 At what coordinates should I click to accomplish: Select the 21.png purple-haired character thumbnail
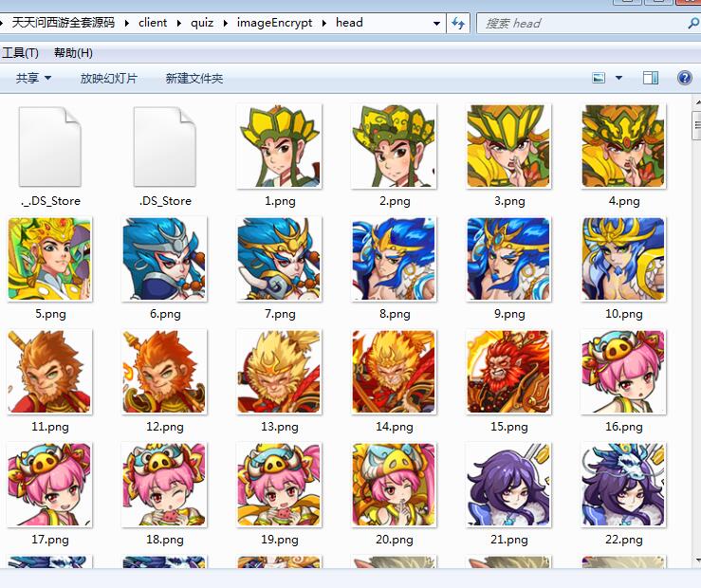[508, 485]
